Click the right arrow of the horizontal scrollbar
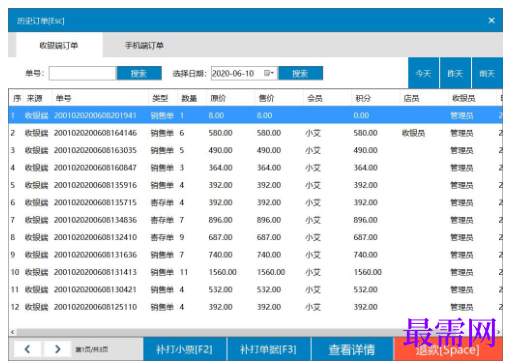 pos(499,332)
